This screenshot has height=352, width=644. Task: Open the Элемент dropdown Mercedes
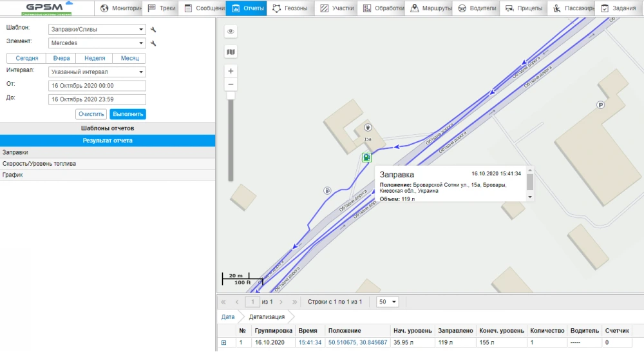[97, 43]
